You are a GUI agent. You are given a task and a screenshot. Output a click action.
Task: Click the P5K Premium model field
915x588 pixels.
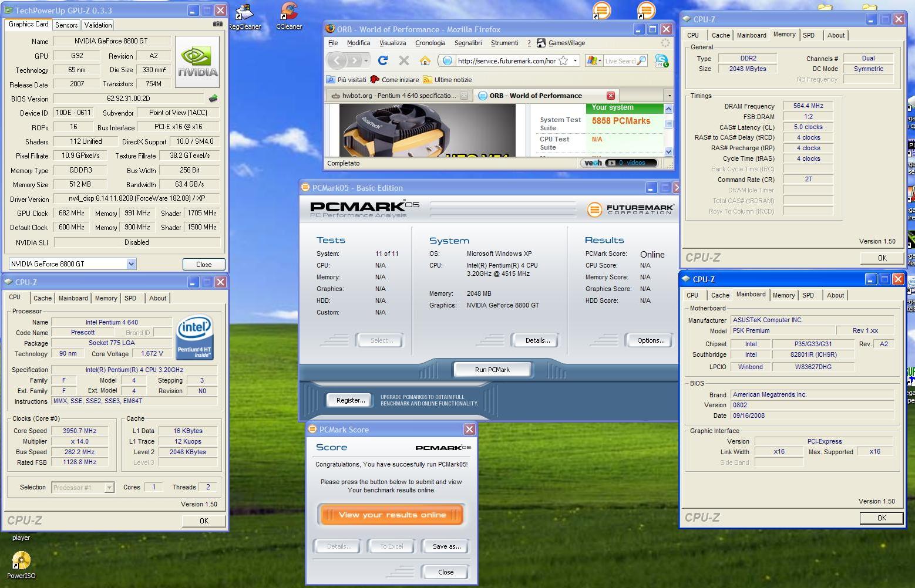point(783,330)
